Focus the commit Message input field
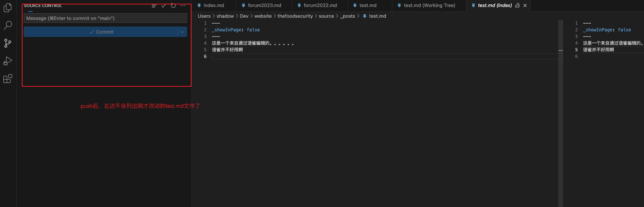 (x=105, y=18)
